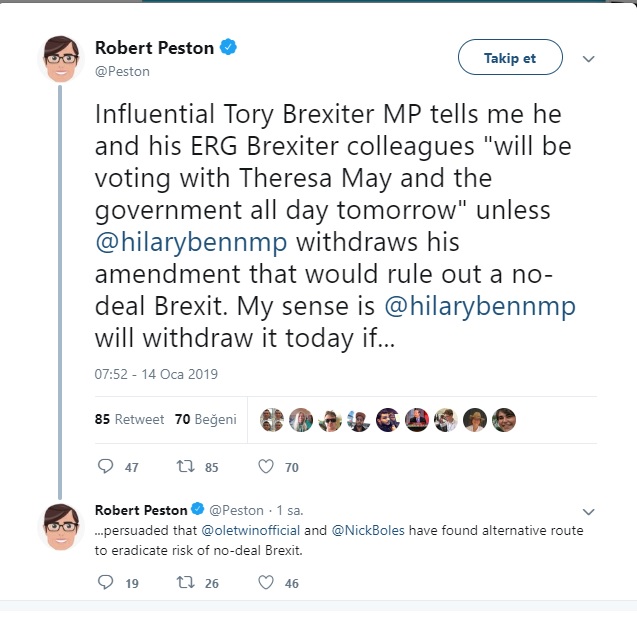Image resolution: width=637 pixels, height=620 pixels.
Task: Open Robert Peston's top profile avatar
Action: 61,58
